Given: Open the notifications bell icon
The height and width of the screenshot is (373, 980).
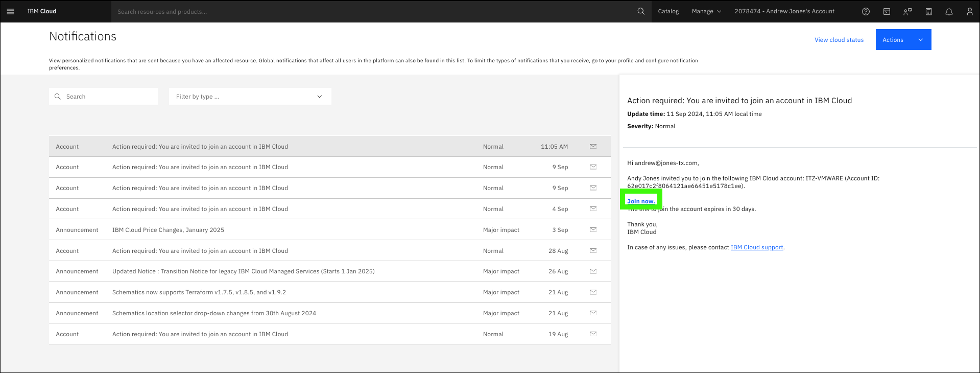Looking at the screenshot, I should coord(949,11).
